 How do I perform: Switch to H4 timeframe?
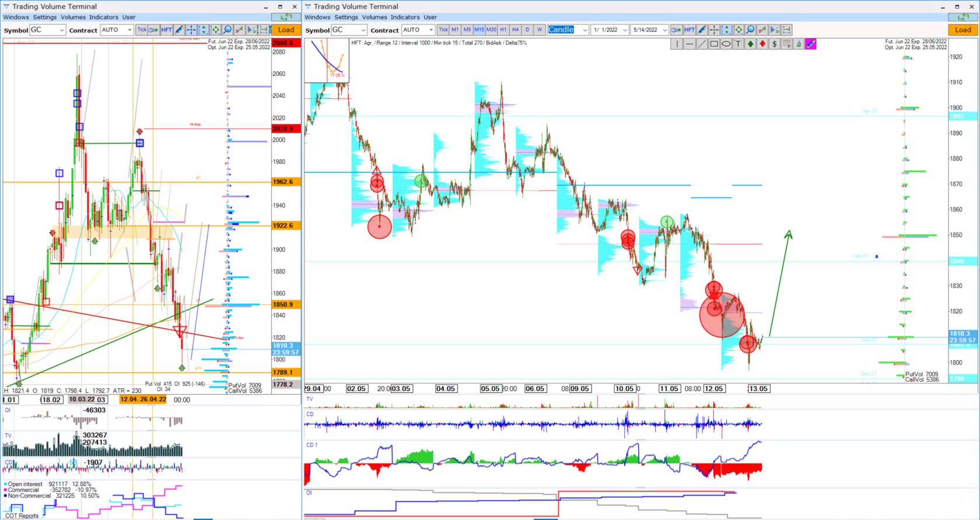tap(515, 30)
